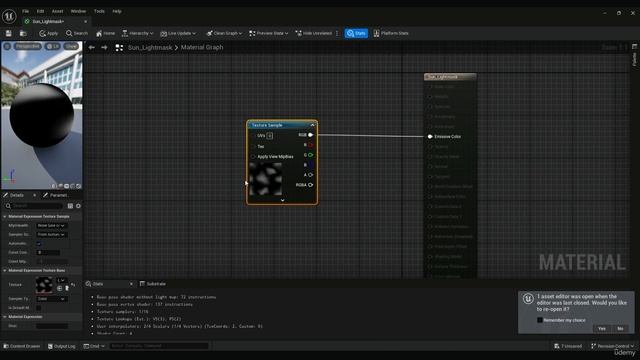The image size is (640, 360).
Task: Collapse Material Expression Texture Base section
Action: point(5,270)
